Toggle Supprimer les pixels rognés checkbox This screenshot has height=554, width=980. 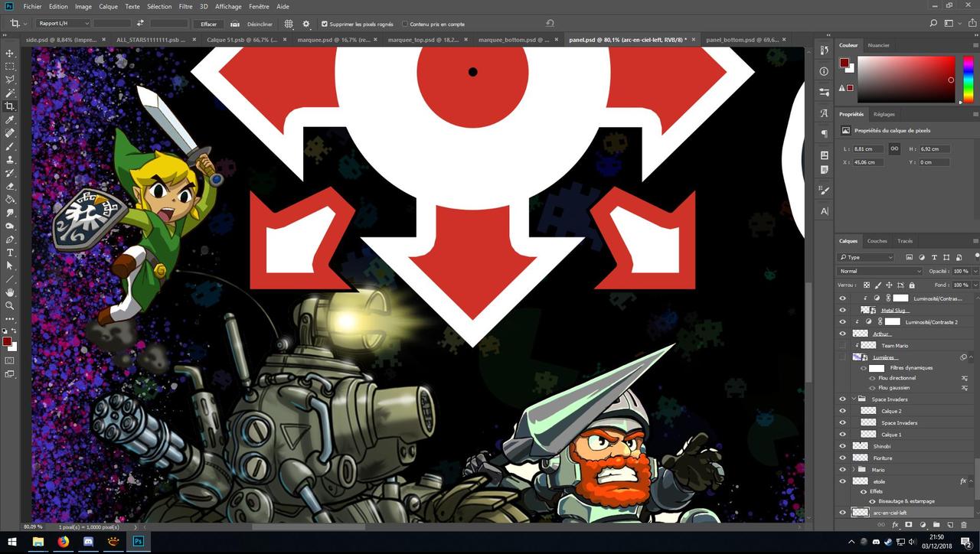point(325,24)
